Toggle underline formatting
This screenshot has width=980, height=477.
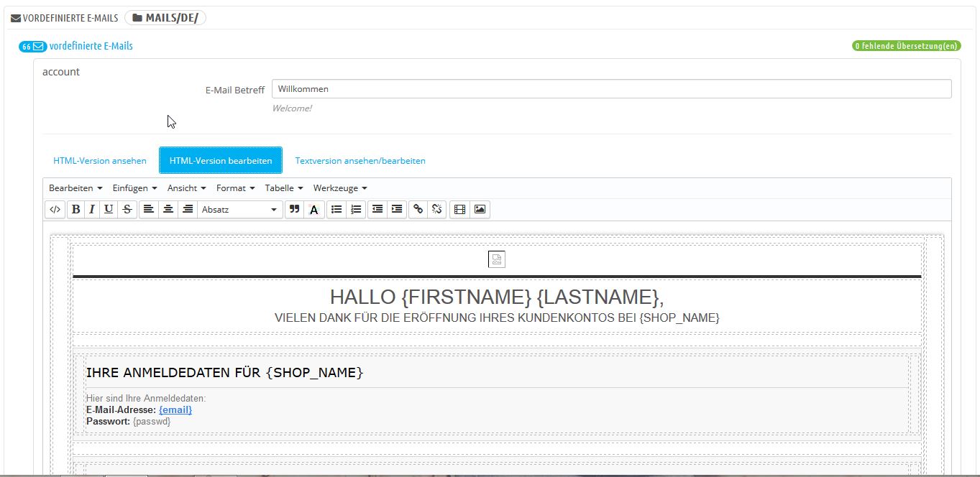coord(109,210)
